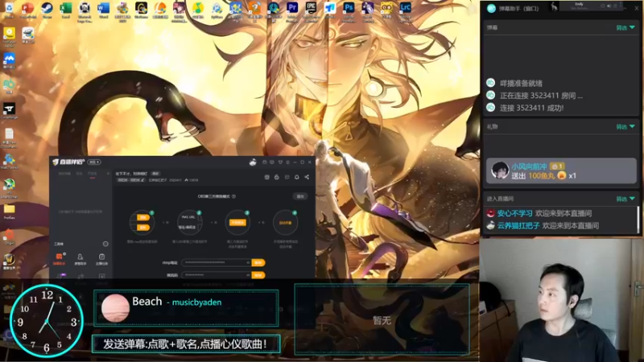This screenshot has width=644, height=362.
Task: Copy the stream key with orange button
Action: pos(258,275)
